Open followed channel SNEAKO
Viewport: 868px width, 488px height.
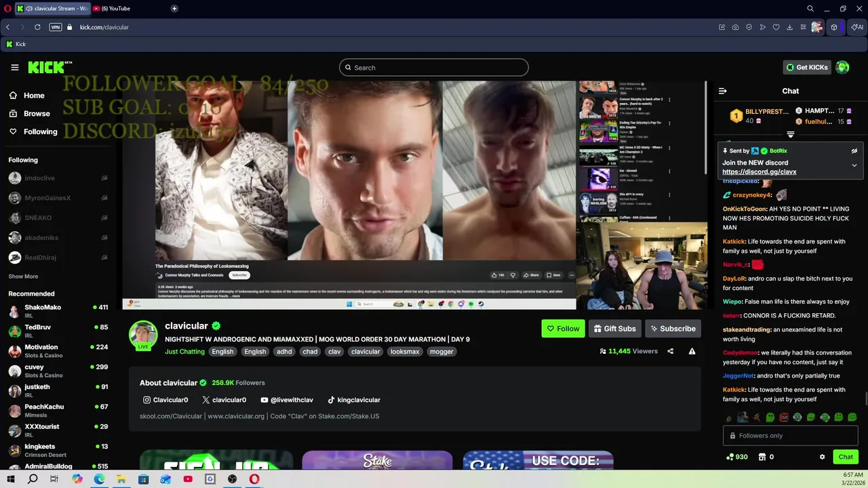pyautogui.click(x=38, y=218)
